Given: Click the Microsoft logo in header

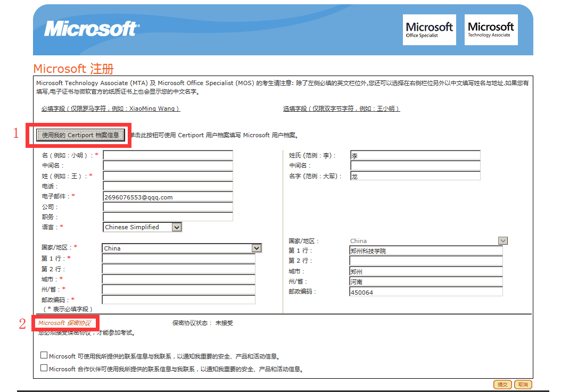Looking at the screenshot, I should point(92,29).
